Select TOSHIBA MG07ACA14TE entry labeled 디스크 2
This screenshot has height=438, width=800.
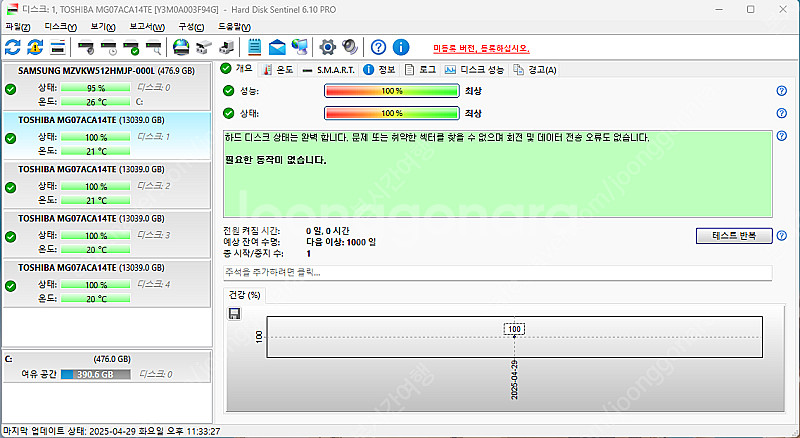[106, 185]
